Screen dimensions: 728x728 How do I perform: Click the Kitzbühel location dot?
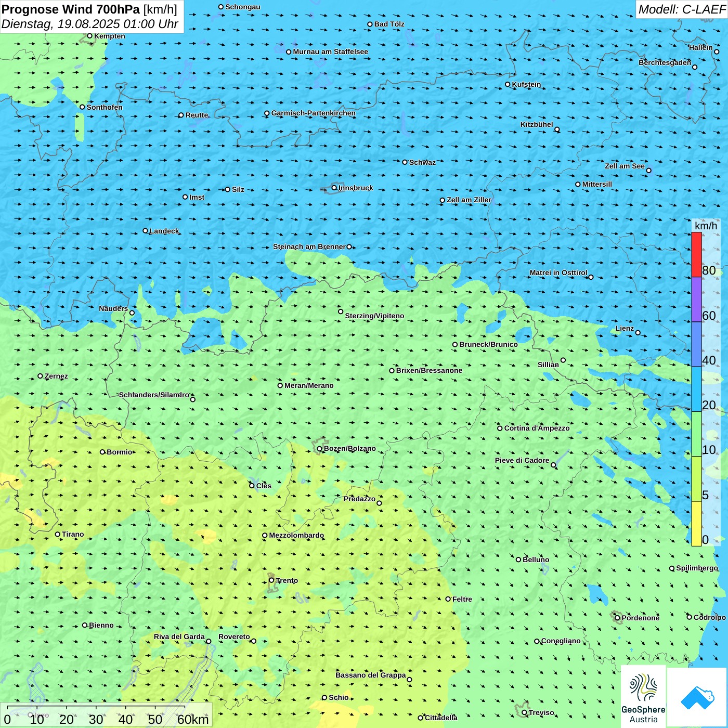point(557,129)
